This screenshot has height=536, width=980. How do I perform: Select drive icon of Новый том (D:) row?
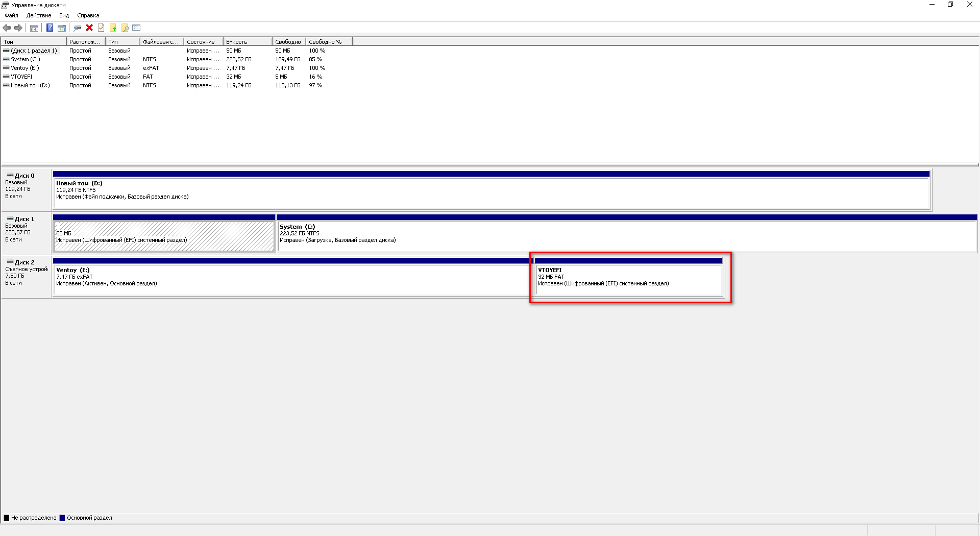tap(6, 85)
